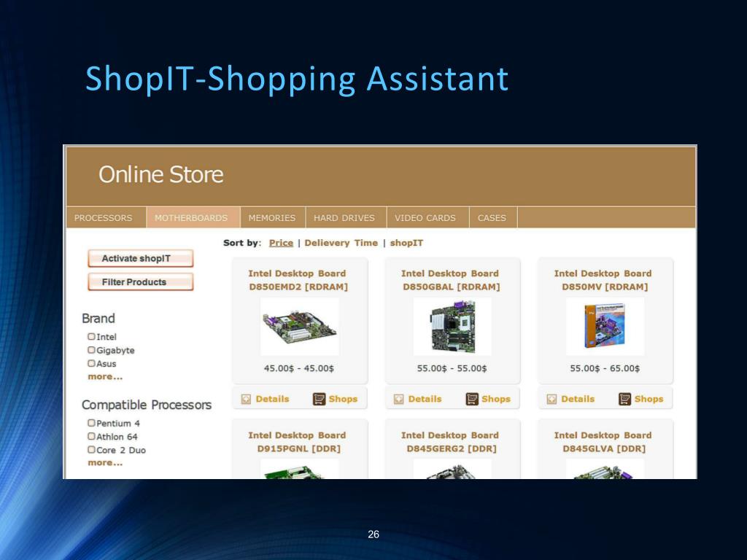Open the Intel Desktop Board D850GBAL title
Viewport: 747px width, 560px height.
[x=451, y=280]
